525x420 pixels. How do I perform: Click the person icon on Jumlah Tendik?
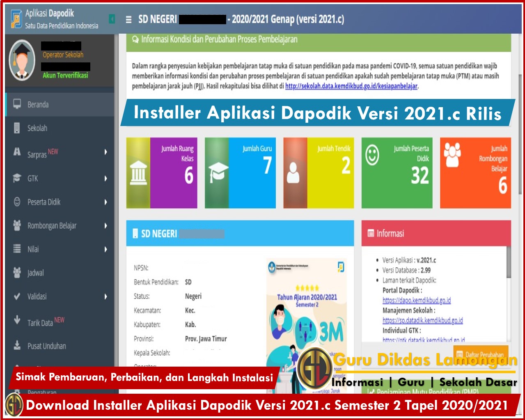[293, 173]
